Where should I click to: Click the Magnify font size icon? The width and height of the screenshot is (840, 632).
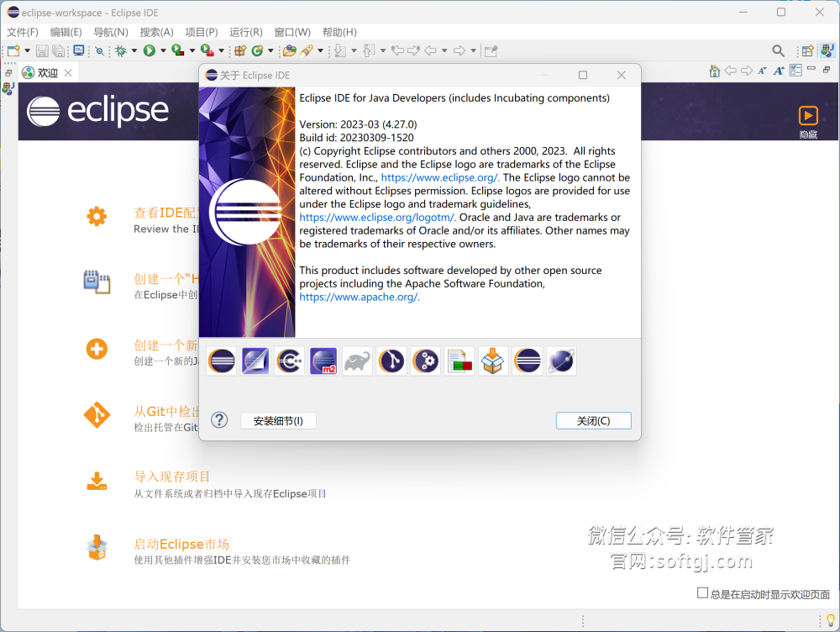pyautogui.click(x=779, y=71)
